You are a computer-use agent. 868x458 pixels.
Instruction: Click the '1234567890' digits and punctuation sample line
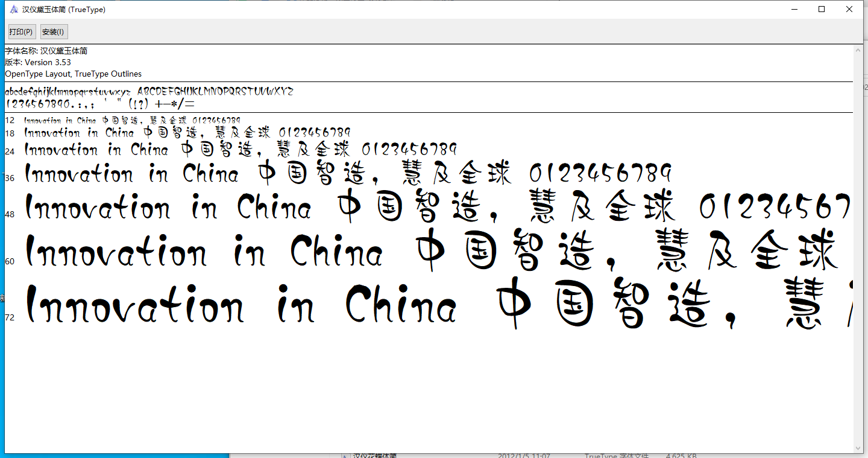(x=99, y=104)
